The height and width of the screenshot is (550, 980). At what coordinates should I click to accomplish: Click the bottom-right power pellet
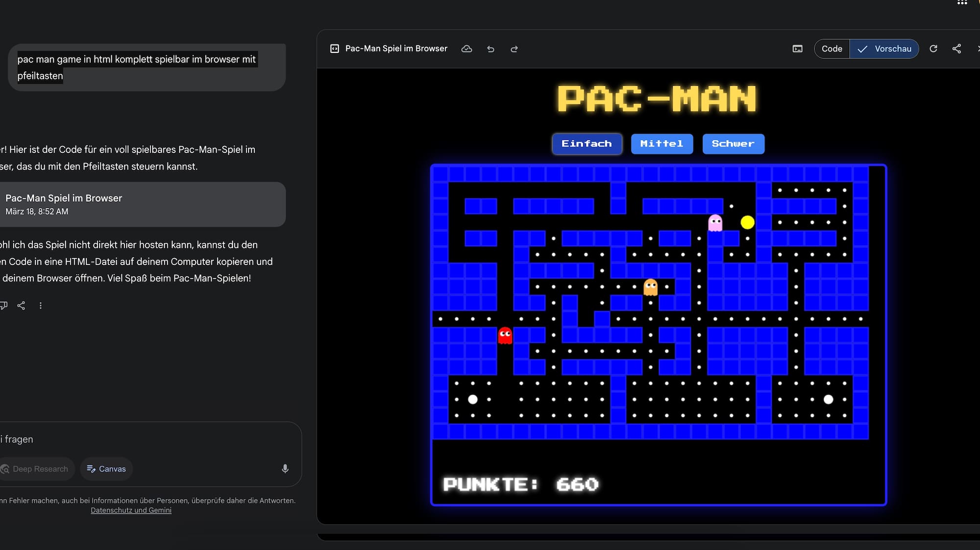(x=828, y=399)
